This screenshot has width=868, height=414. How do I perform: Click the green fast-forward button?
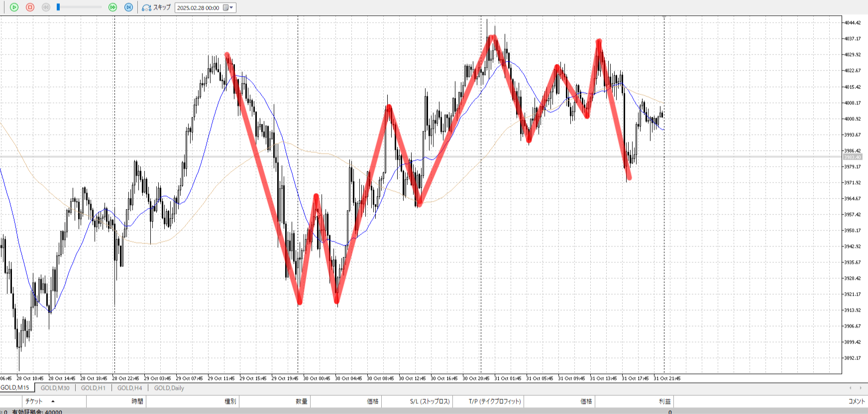click(x=112, y=7)
